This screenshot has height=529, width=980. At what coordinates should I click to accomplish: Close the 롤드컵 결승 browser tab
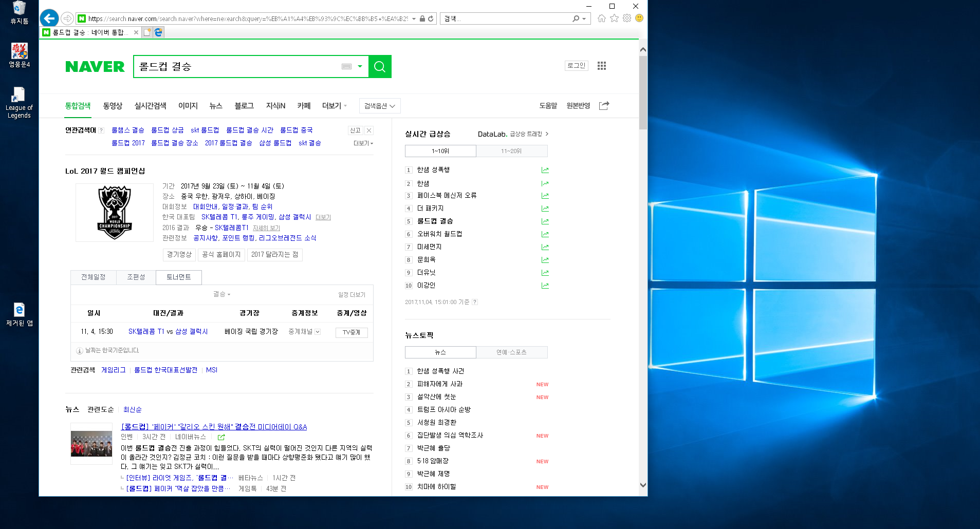click(136, 32)
